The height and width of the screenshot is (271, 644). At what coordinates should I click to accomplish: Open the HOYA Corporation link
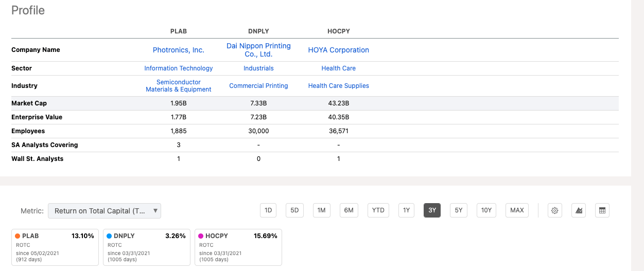coord(339,50)
